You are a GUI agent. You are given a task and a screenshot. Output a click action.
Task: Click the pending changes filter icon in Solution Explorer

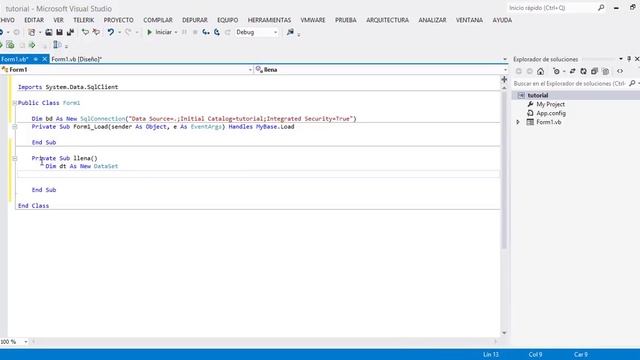click(x=556, y=71)
